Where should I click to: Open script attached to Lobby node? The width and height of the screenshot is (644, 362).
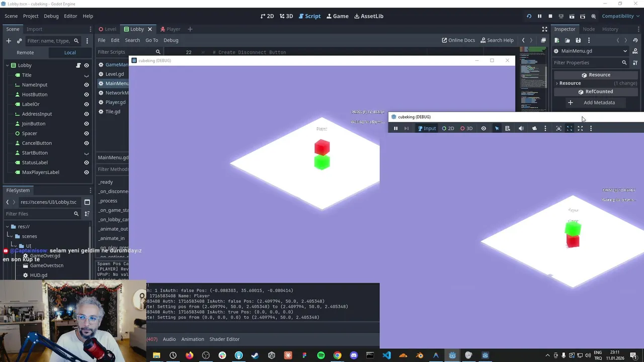78,65
